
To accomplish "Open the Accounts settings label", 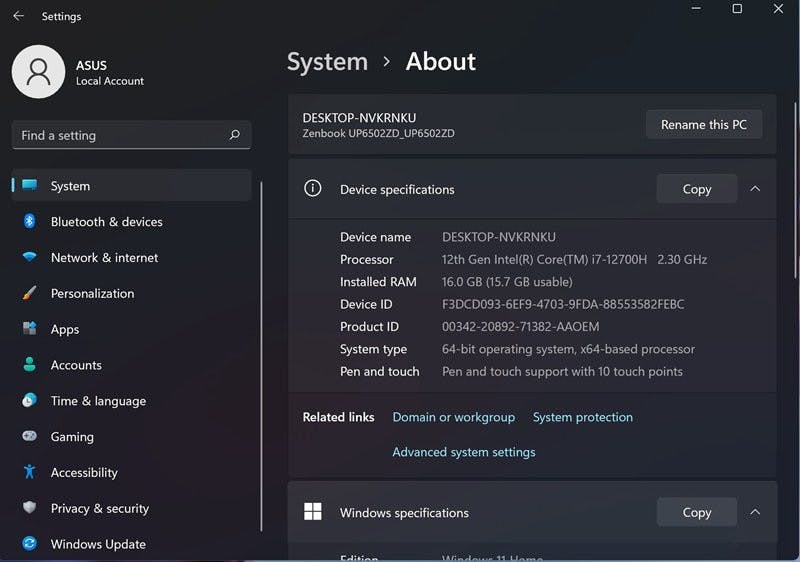I will tap(76, 365).
